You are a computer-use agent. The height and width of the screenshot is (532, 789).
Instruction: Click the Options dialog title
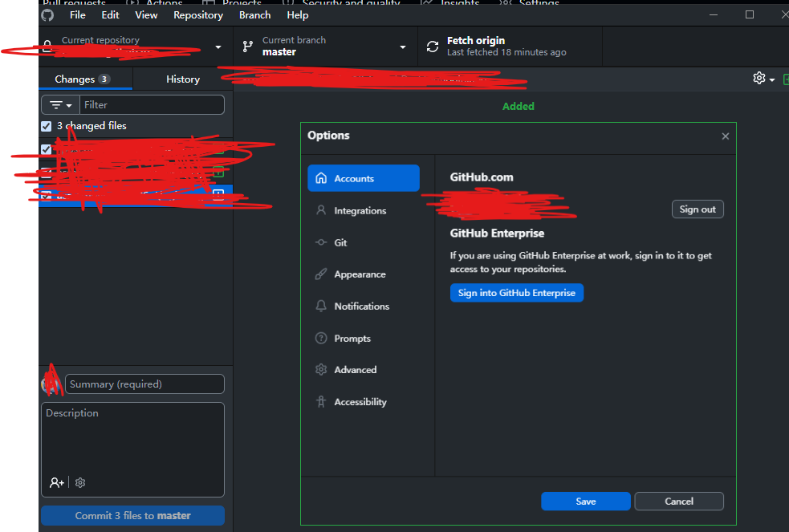tap(328, 136)
